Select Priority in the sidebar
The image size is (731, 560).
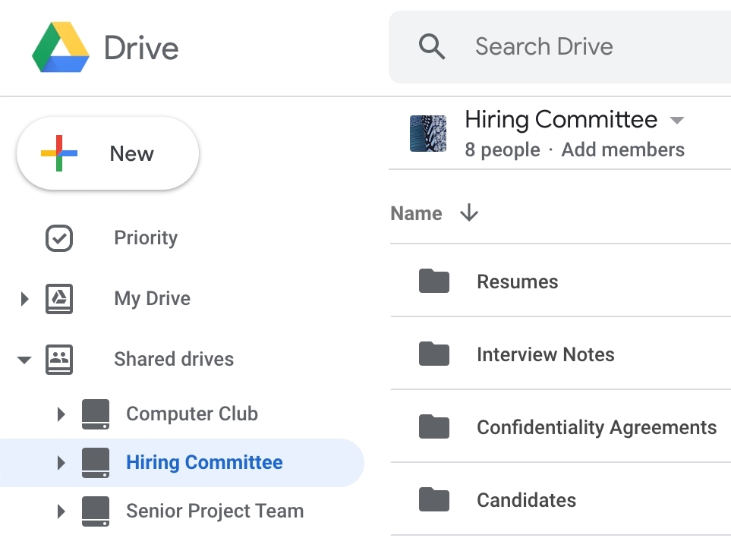point(145,238)
